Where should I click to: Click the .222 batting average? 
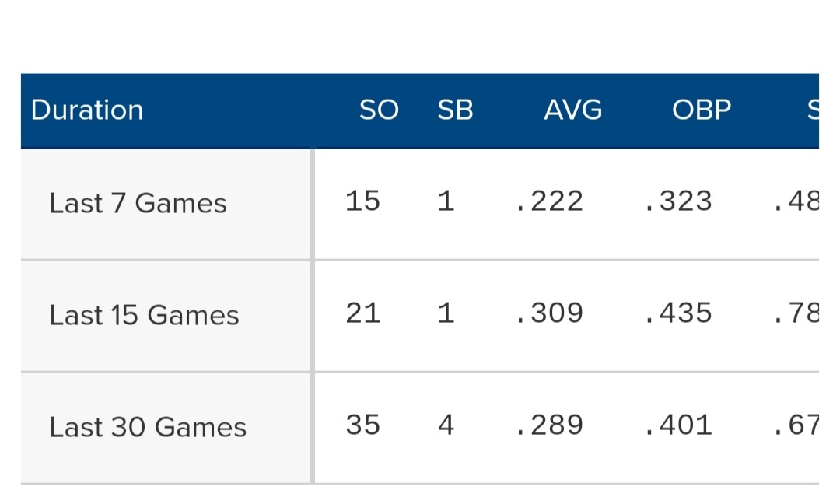click(549, 201)
